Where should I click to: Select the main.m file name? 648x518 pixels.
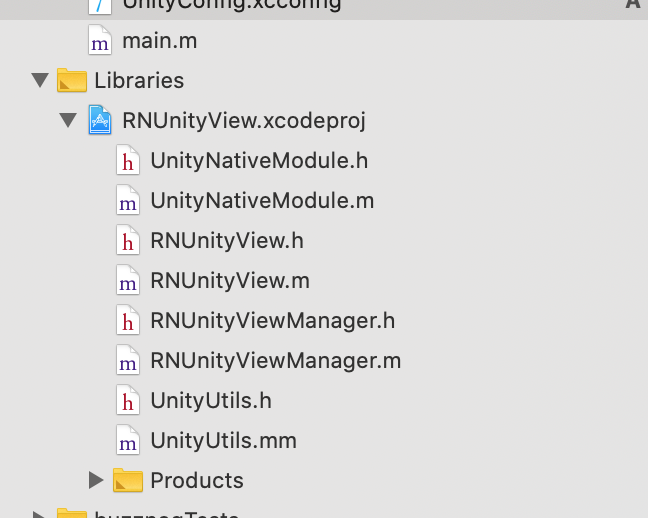point(160,41)
